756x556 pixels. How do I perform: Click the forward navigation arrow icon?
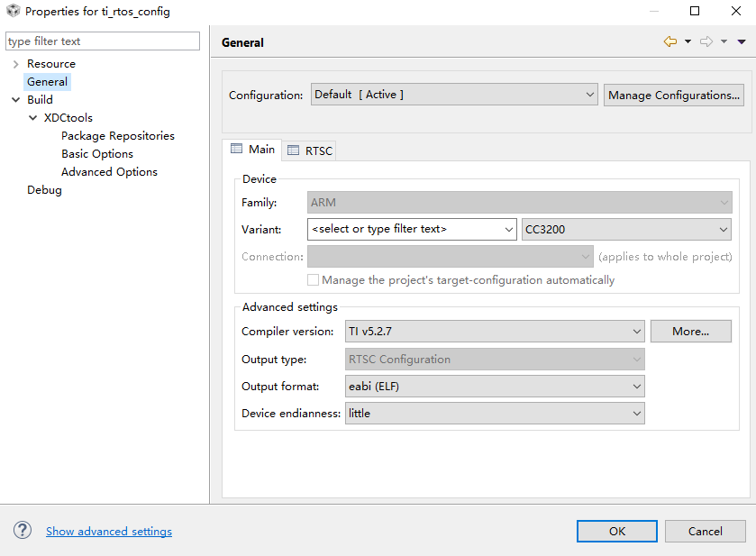pyautogui.click(x=706, y=41)
